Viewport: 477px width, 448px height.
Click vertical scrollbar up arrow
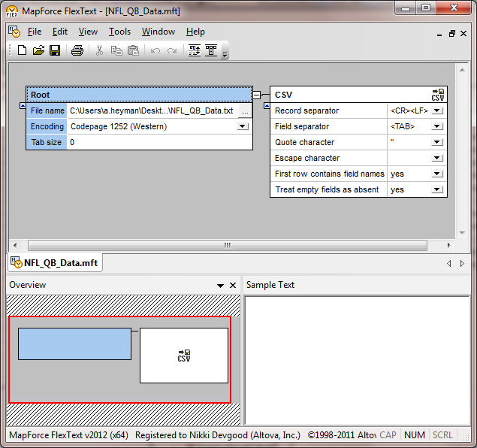tap(462, 70)
